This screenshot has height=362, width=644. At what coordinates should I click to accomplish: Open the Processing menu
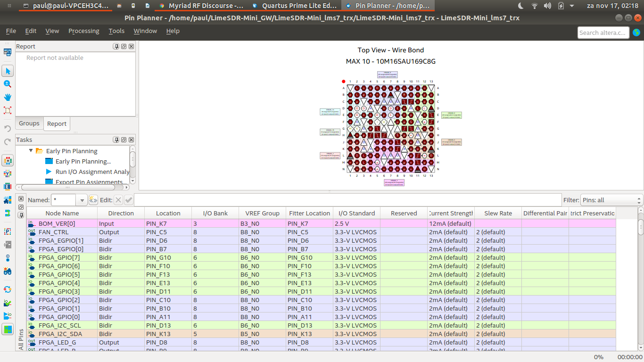(x=83, y=31)
